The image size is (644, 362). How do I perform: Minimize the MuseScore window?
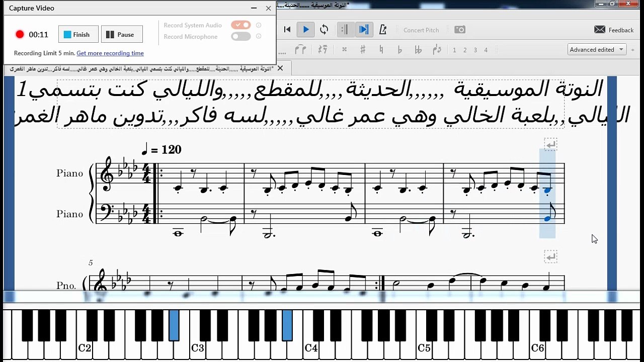(x=600, y=4)
